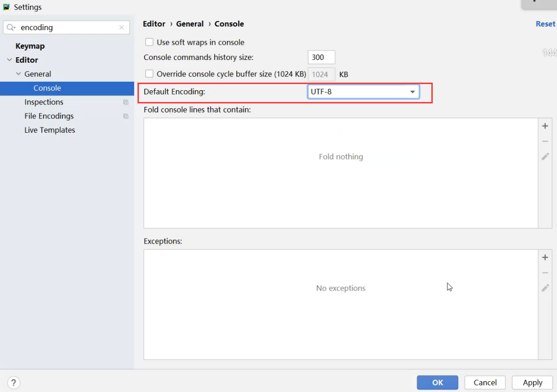Click the plus icon beside Exceptions list

pyautogui.click(x=545, y=257)
